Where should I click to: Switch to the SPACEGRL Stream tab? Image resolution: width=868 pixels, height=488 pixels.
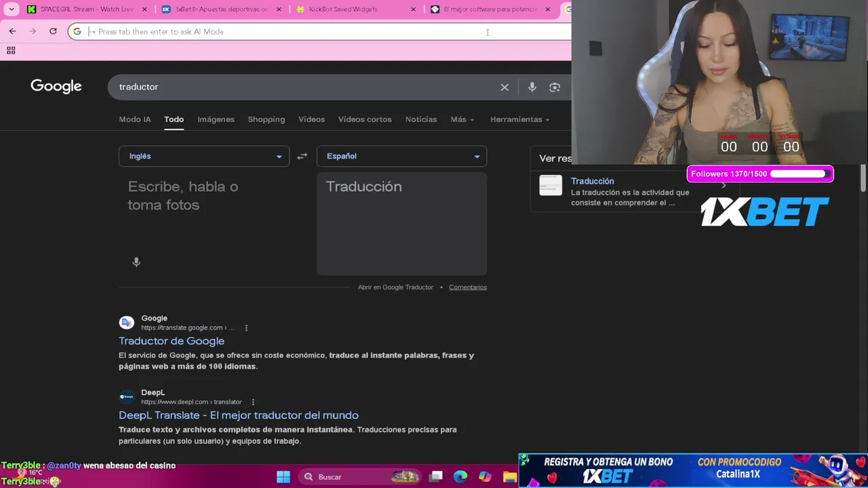click(x=87, y=9)
